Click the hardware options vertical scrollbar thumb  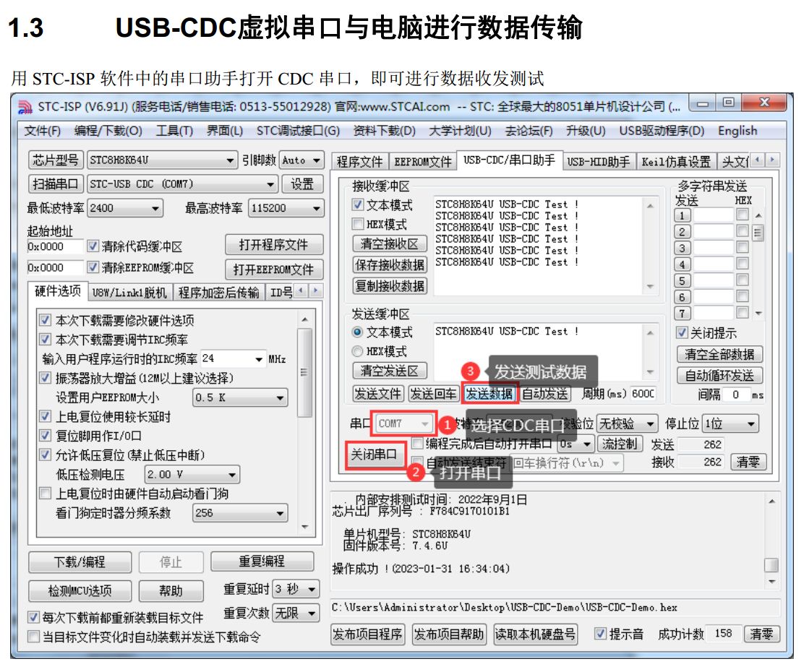[305, 373]
